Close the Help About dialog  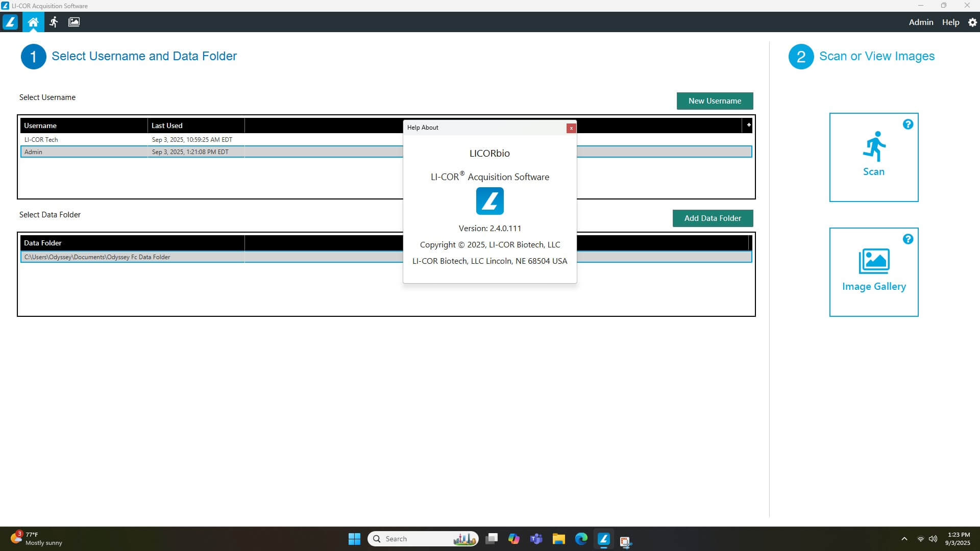[571, 128]
